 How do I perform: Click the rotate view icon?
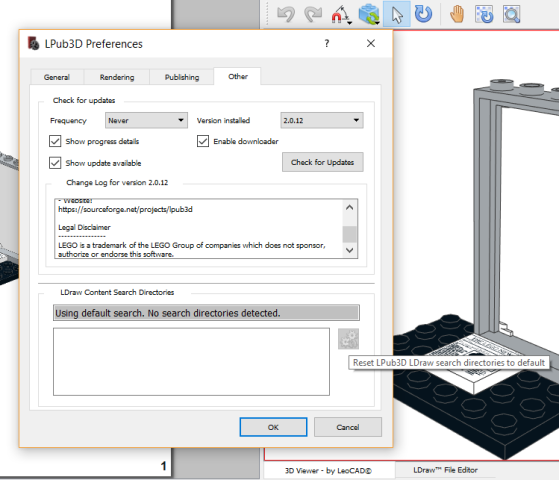tap(484, 14)
